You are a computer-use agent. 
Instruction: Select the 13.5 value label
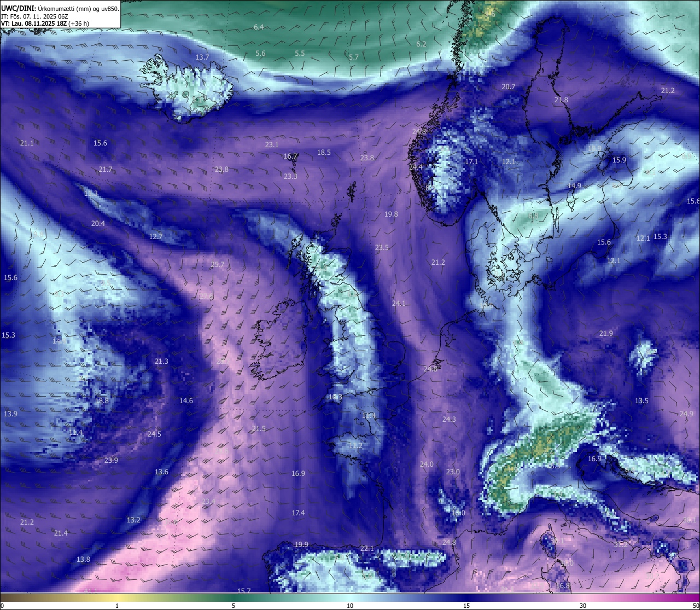[641, 401]
